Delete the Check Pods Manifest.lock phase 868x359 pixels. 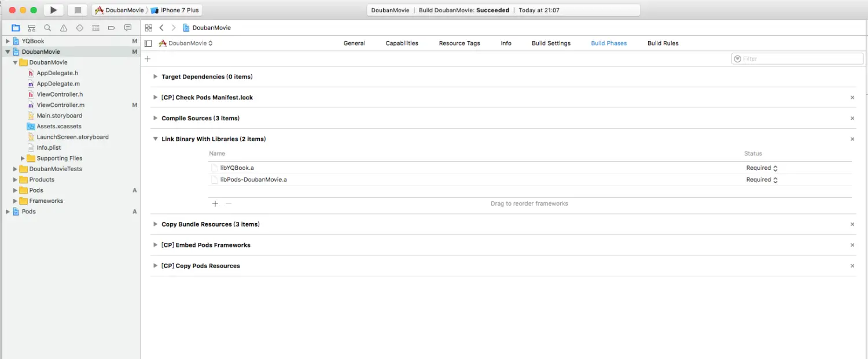coord(852,98)
